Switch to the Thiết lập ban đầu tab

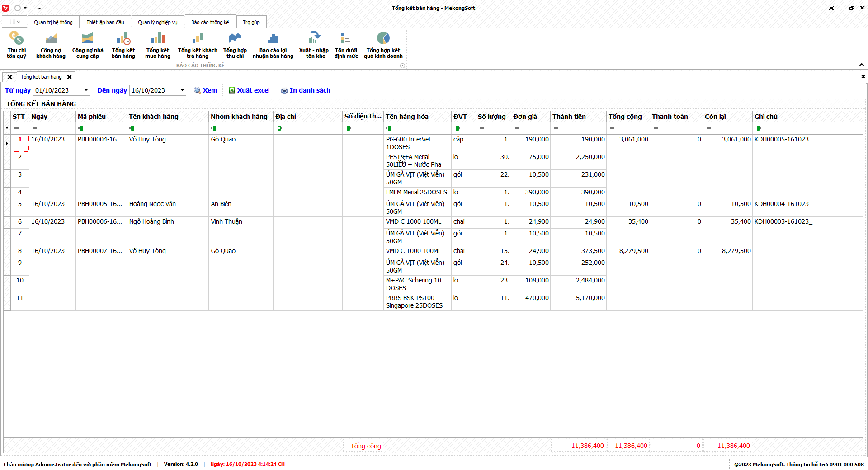(105, 22)
